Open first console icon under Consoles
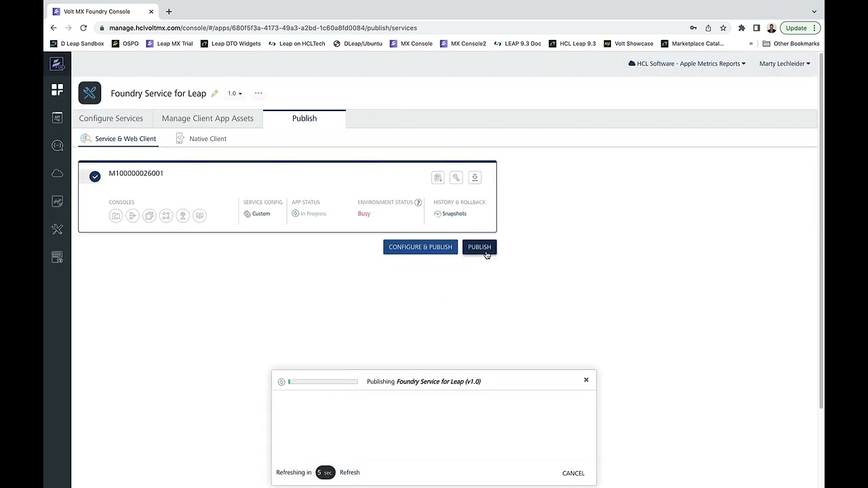Image resolution: width=868 pixels, height=488 pixels. 116,216
